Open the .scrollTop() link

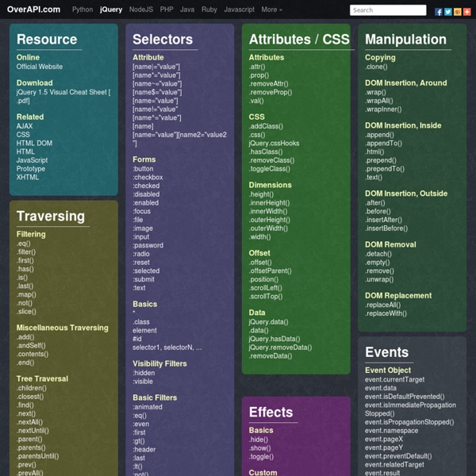point(266,296)
